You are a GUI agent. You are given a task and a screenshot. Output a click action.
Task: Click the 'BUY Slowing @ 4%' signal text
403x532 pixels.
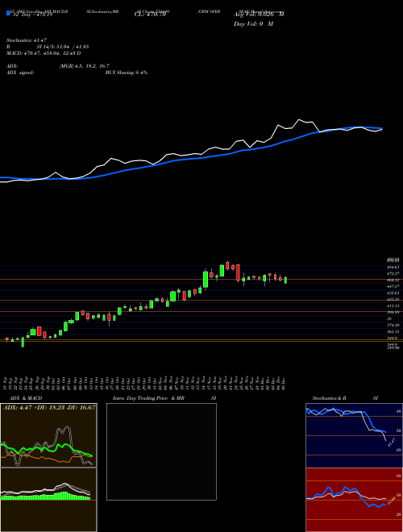(127, 73)
